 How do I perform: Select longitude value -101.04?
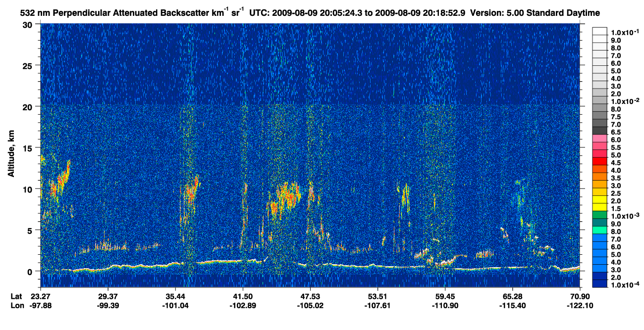(x=175, y=305)
